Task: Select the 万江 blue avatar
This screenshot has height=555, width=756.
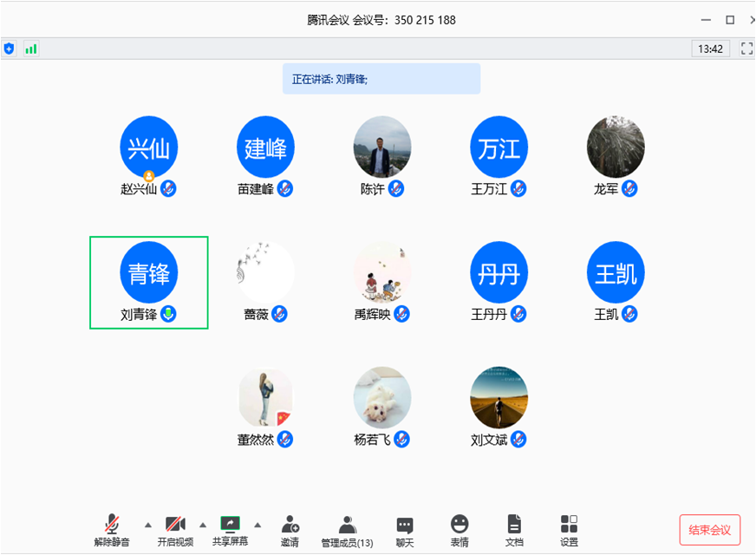Action: pos(499,147)
